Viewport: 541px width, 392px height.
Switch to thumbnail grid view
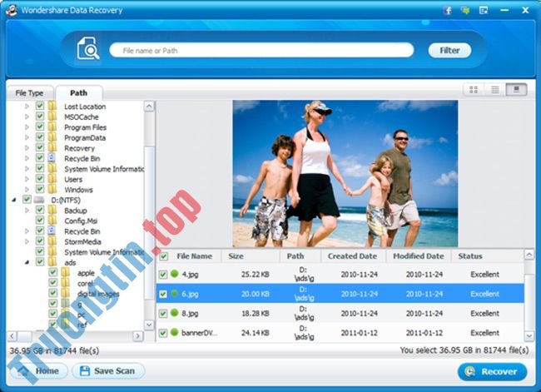coord(474,90)
